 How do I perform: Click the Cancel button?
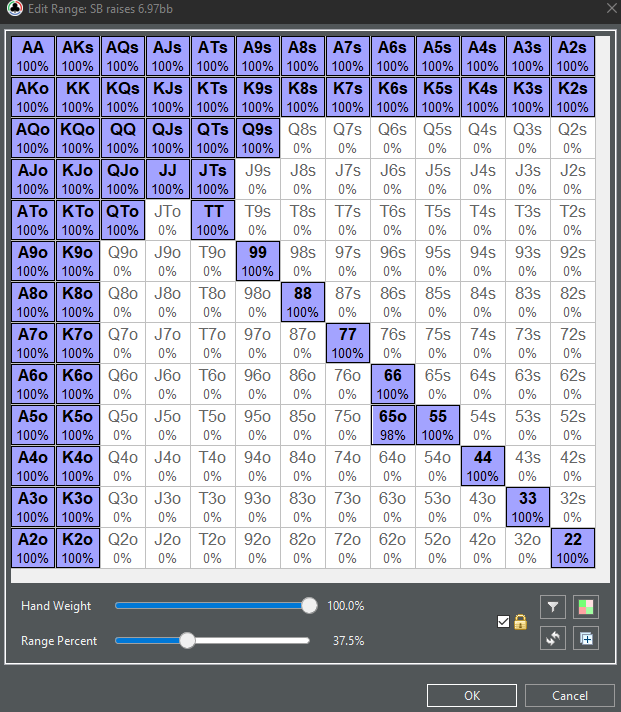(x=570, y=696)
